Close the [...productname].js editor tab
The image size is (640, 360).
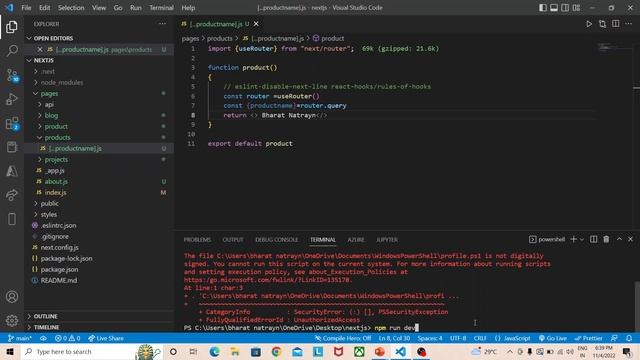[x=256, y=24]
